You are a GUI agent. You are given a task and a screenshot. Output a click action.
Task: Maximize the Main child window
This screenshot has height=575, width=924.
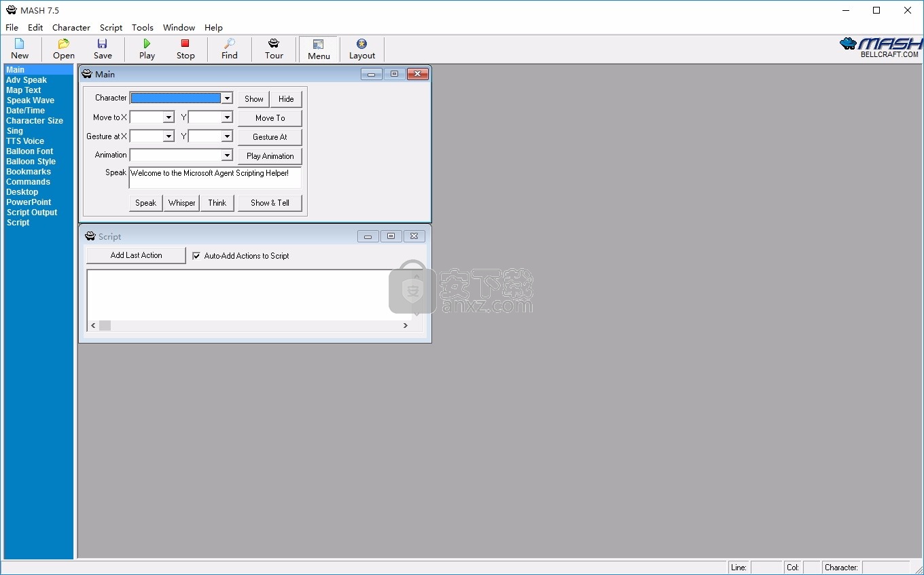(394, 74)
